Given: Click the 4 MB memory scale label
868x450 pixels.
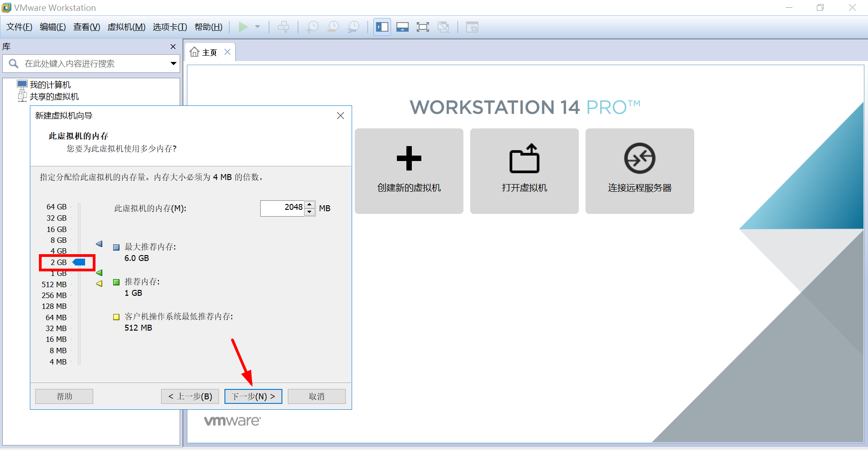Looking at the screenshot, I should 58,362.
